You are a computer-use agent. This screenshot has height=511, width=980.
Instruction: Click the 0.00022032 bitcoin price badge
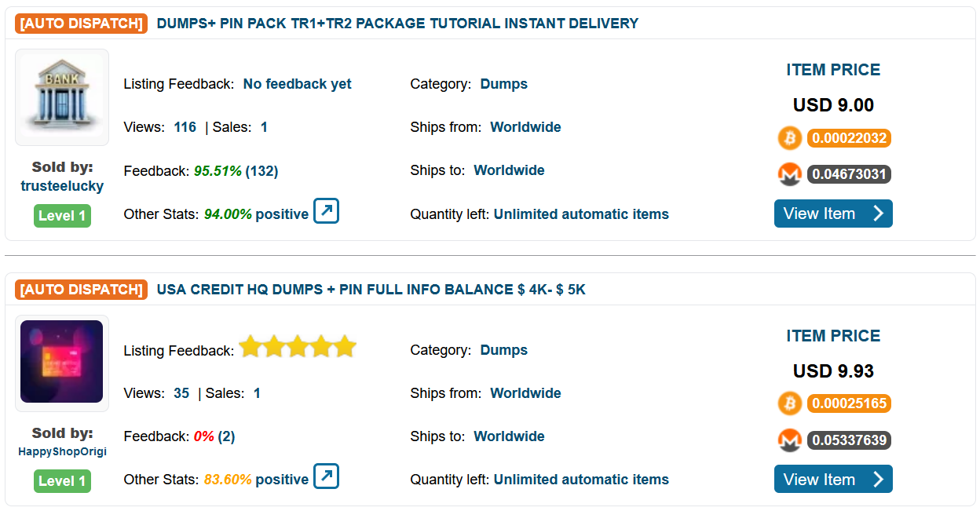pyautogui.click(x=849, y=139)
